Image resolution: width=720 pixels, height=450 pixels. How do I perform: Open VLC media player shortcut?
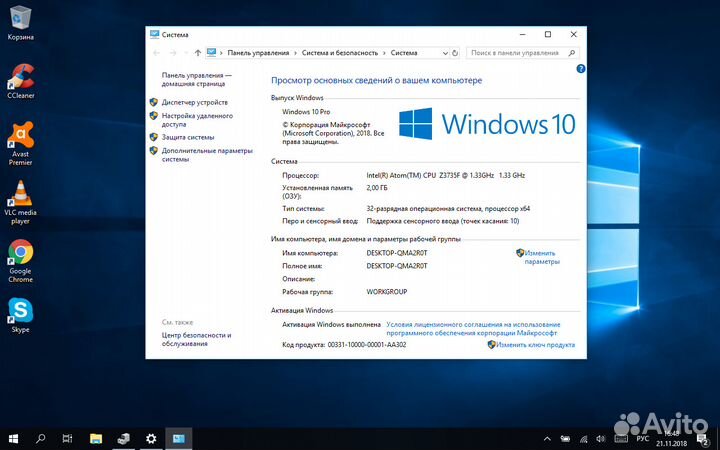tap(21, 202)
